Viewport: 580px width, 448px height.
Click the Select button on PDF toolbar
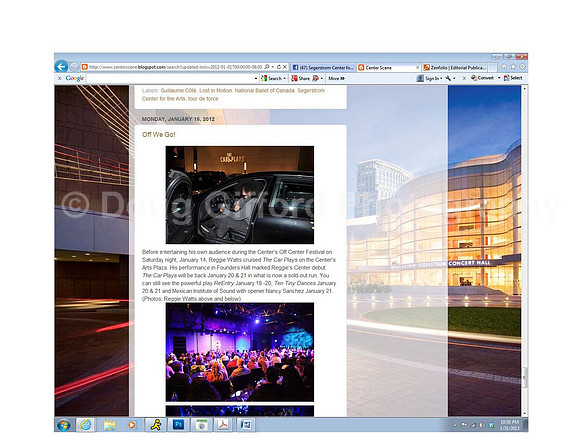[513, 78]
